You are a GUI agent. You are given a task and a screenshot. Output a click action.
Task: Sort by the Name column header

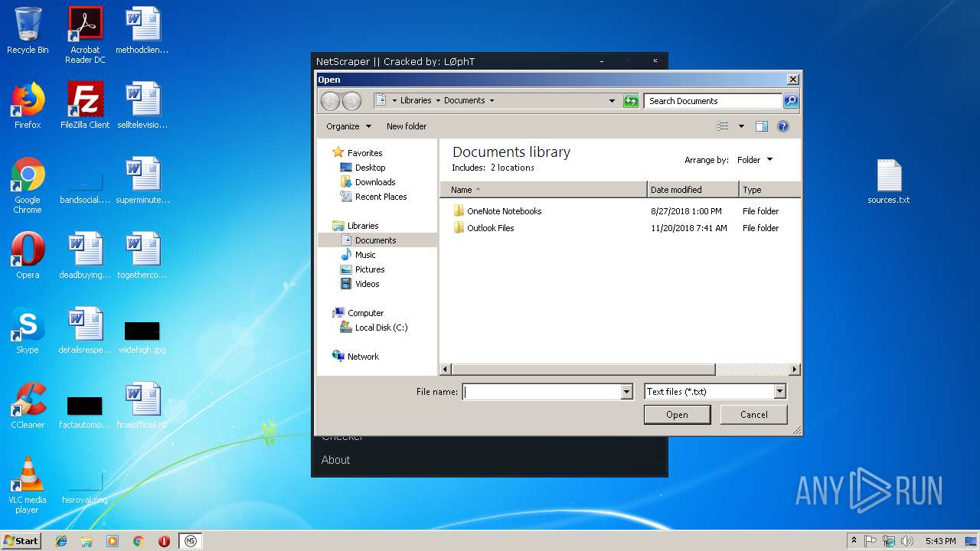point(544,190)
